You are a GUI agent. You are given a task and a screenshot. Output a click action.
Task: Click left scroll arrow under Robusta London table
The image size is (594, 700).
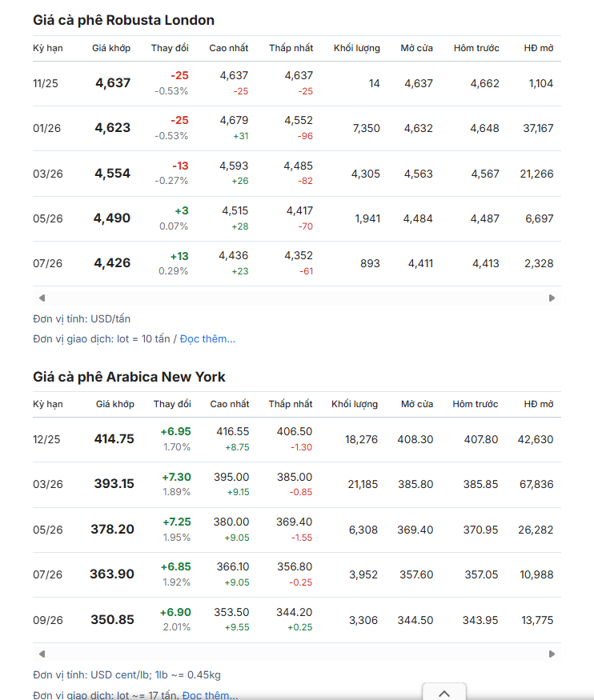[42, 298]
